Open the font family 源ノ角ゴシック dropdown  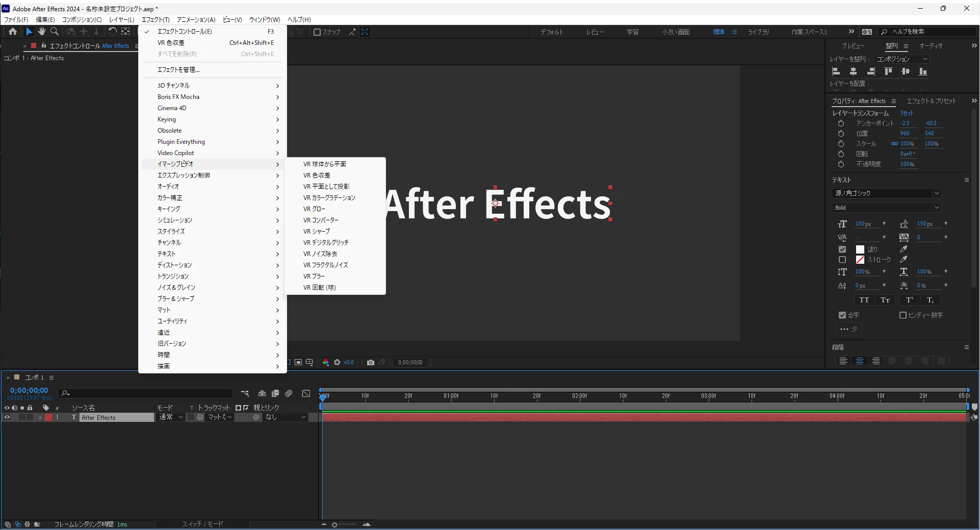[x=886, y=193]
